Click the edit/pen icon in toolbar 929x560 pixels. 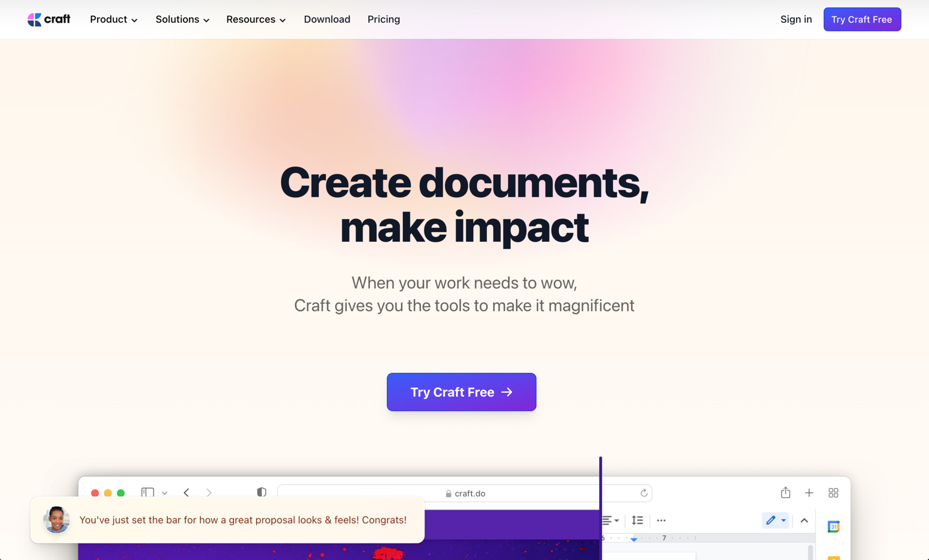(x=771, y=519)
